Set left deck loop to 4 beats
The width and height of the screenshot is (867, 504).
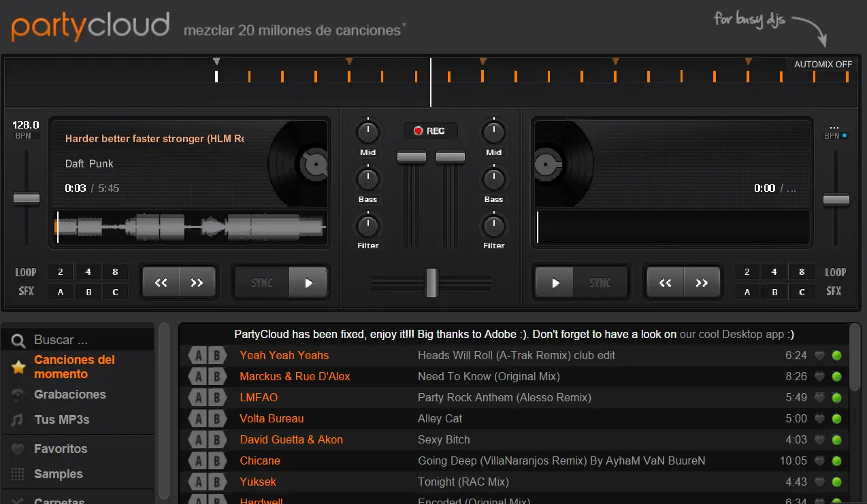[x=88, y=272]
